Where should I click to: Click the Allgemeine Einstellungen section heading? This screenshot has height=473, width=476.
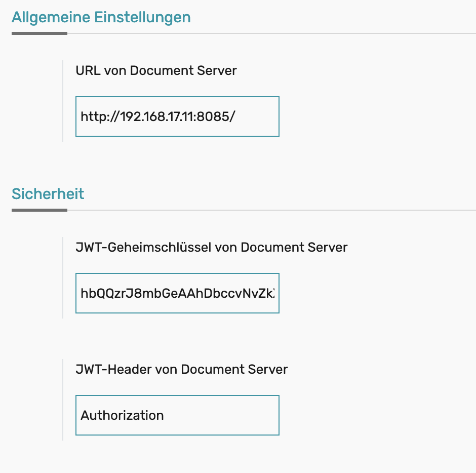point(101,17)
